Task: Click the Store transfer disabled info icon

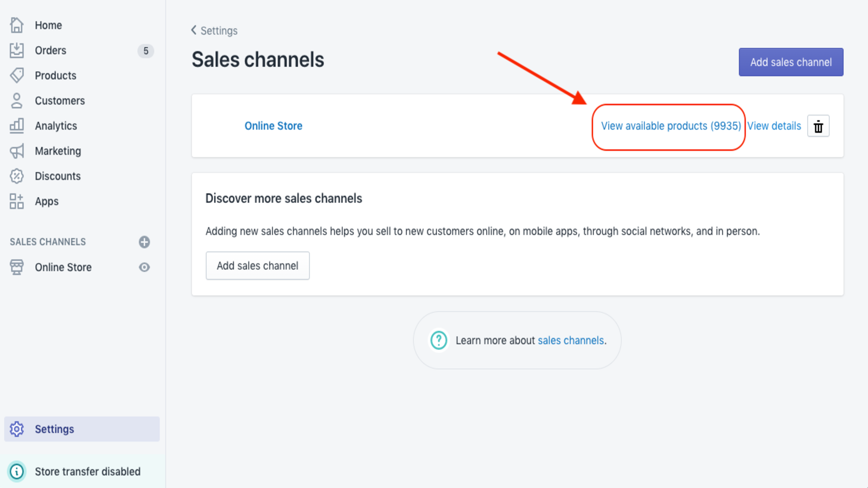Action: [x=17, y=471]
